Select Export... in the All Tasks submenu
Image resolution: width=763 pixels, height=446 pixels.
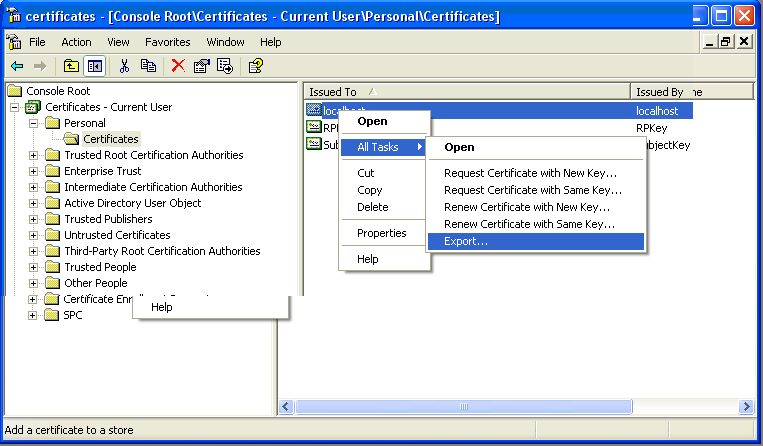[465, 242]
